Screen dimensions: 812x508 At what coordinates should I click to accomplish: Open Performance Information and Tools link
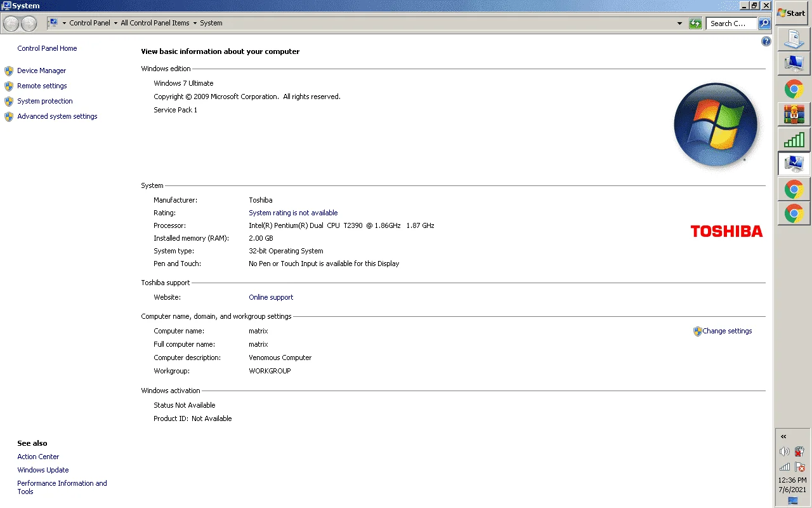click(62, 487)
